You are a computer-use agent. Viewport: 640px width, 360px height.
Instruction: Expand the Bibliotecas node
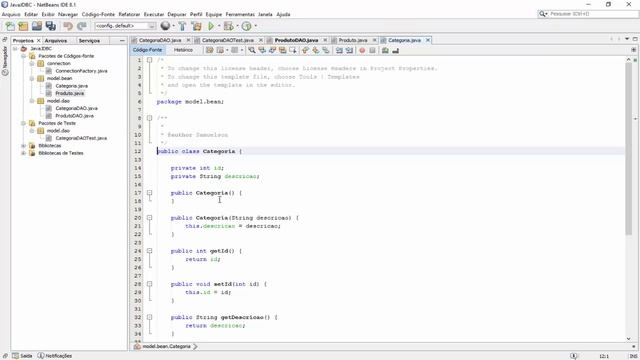24,146
